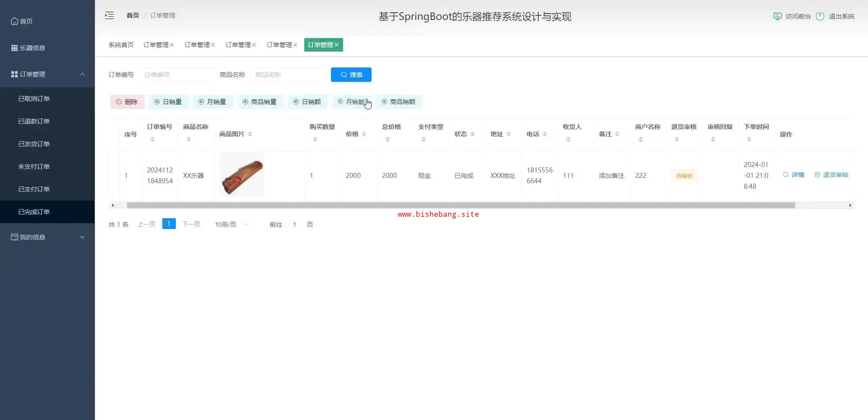Viewport: 868px width, 420px height.
Task: Sort by the 电话 column arrows
Action: (545, 134)
